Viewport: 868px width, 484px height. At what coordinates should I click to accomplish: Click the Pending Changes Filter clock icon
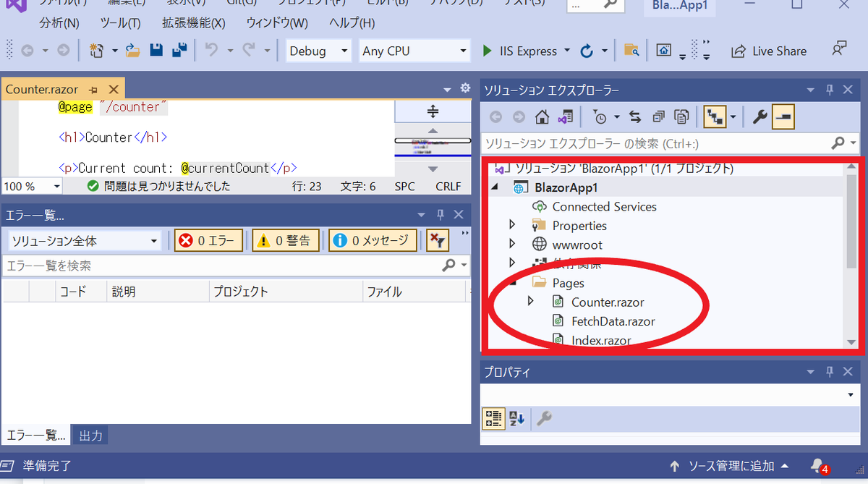(x=600, y=116)
